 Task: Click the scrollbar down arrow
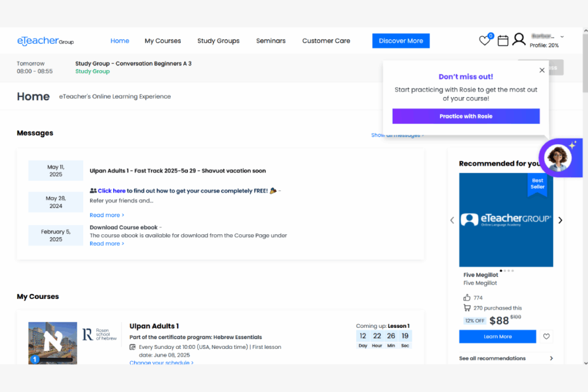coord(585,363)
